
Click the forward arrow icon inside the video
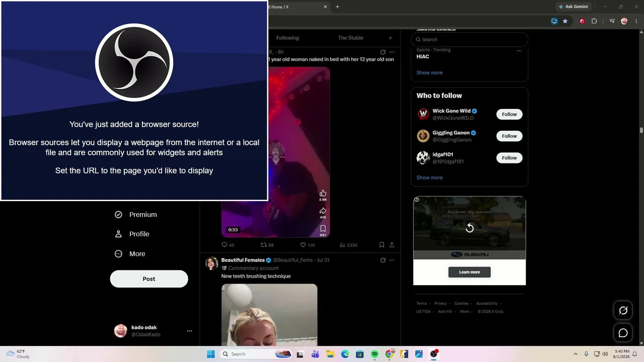tap(323, 211)
